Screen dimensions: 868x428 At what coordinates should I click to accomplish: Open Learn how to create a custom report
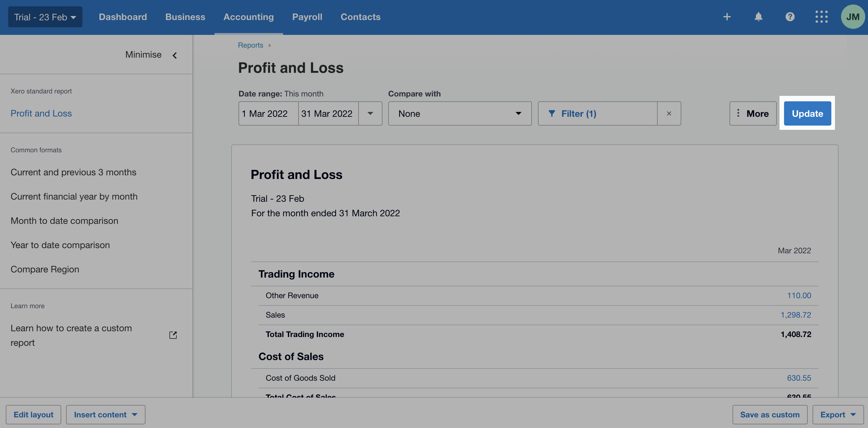click(71, 335)
